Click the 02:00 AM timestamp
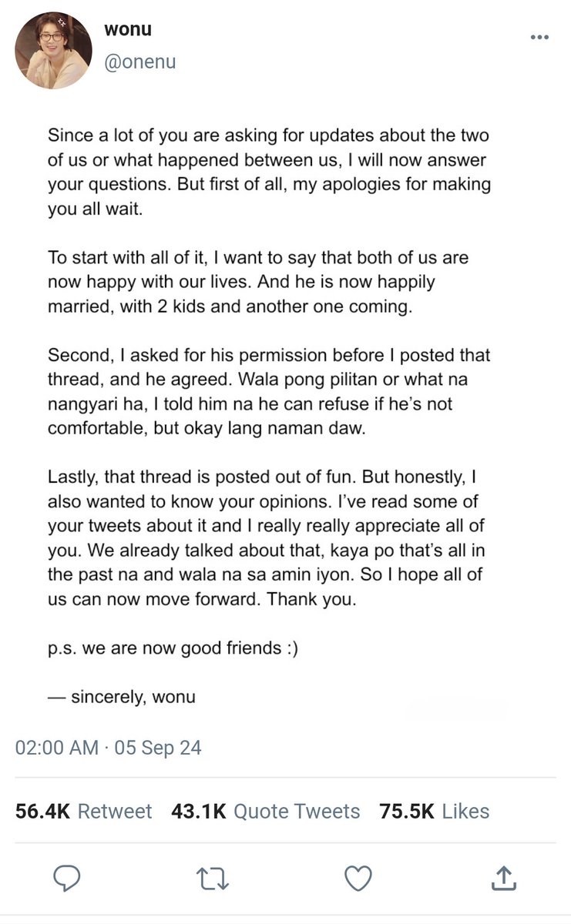This screenshot has height=924, width=571. tap(57, 748)
